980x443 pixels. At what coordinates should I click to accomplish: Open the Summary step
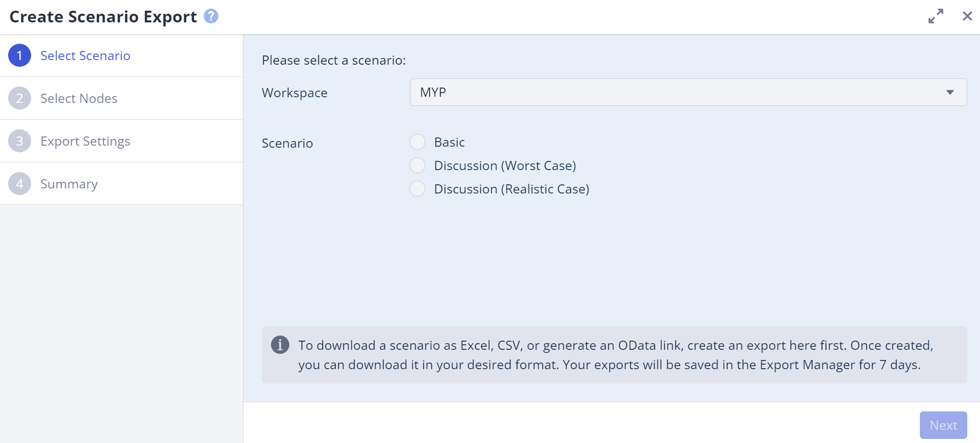[x=69, y=184]
